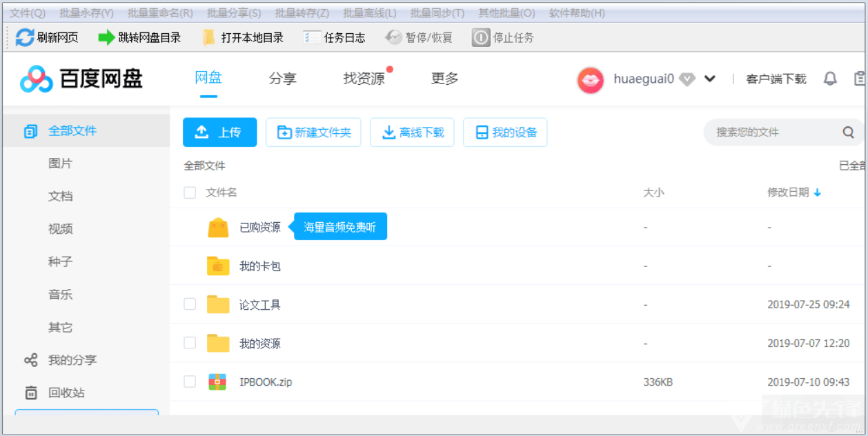The image size is (868, 436).
Task: Open the 任务日志 task log icon
Action: (312, 37)
